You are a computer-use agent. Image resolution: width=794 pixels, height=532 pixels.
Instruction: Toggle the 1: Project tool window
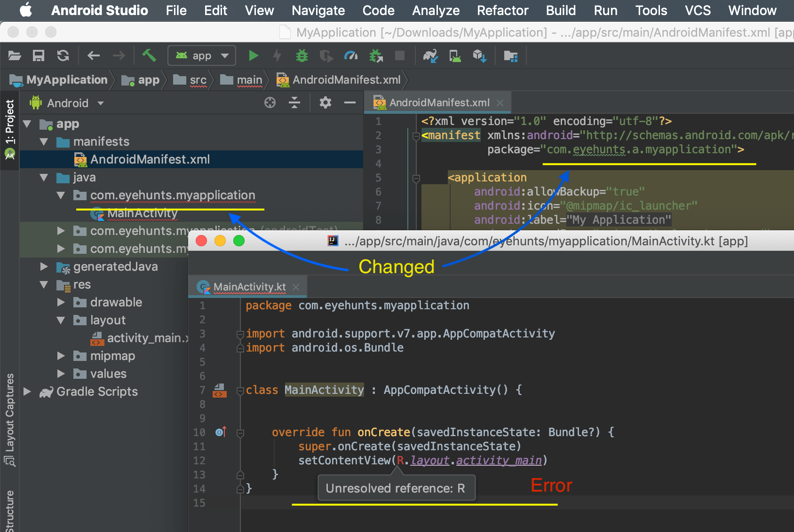10,122
